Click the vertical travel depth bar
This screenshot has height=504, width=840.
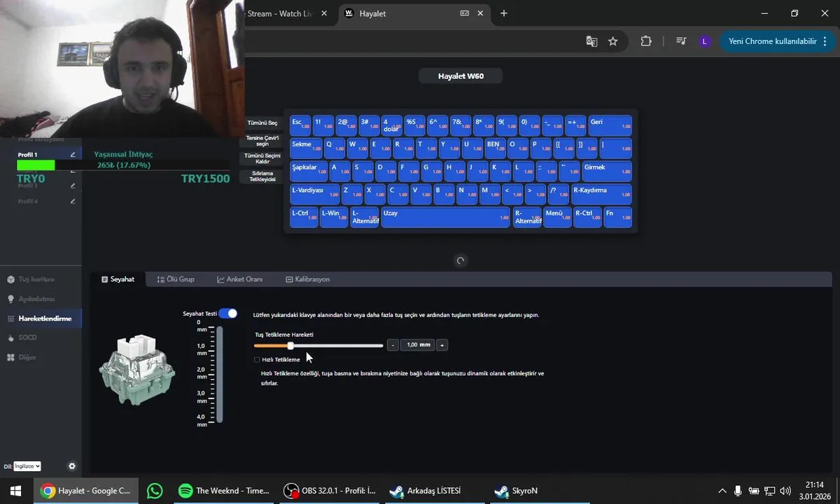[220, 374]
